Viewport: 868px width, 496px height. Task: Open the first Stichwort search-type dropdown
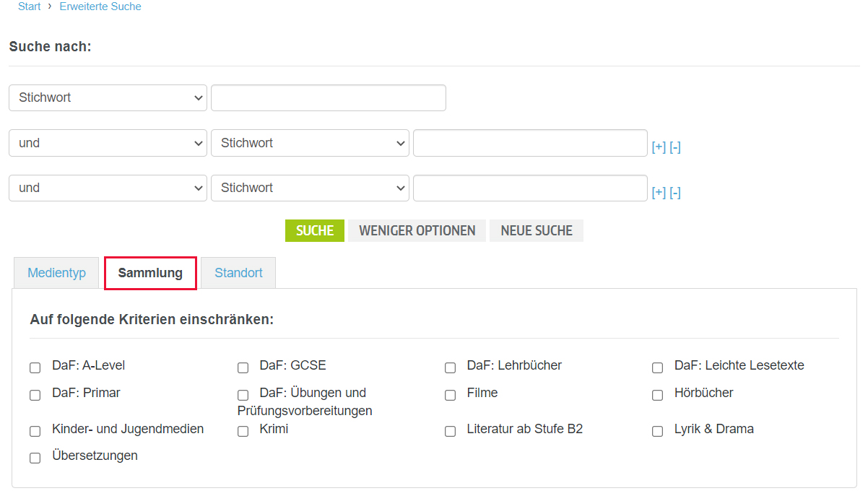click(108, 98)
